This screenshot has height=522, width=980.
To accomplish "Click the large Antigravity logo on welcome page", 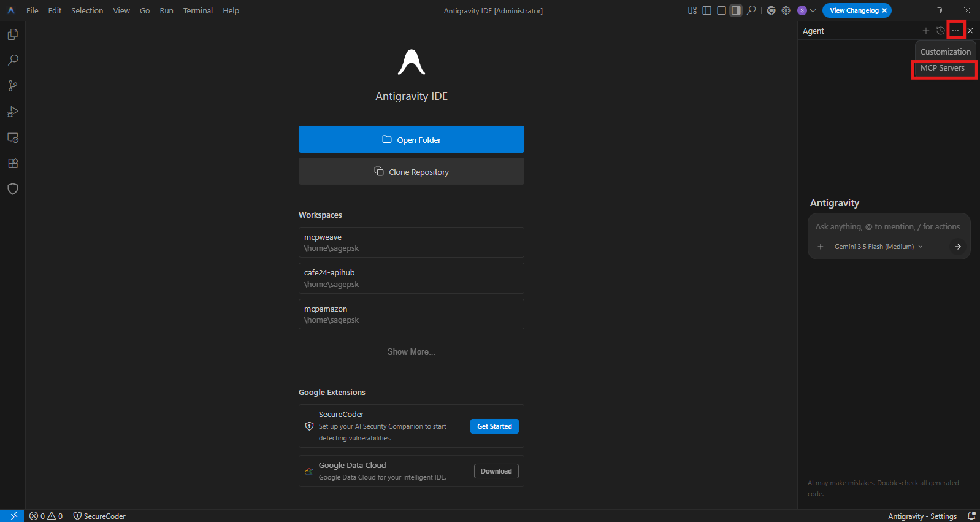I will coord(412,62).
